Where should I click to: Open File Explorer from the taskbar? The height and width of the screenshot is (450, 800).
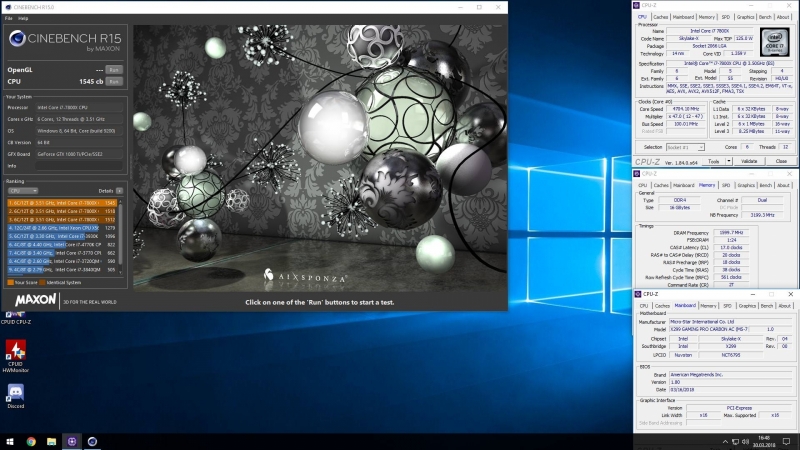[x=52, y=441]
